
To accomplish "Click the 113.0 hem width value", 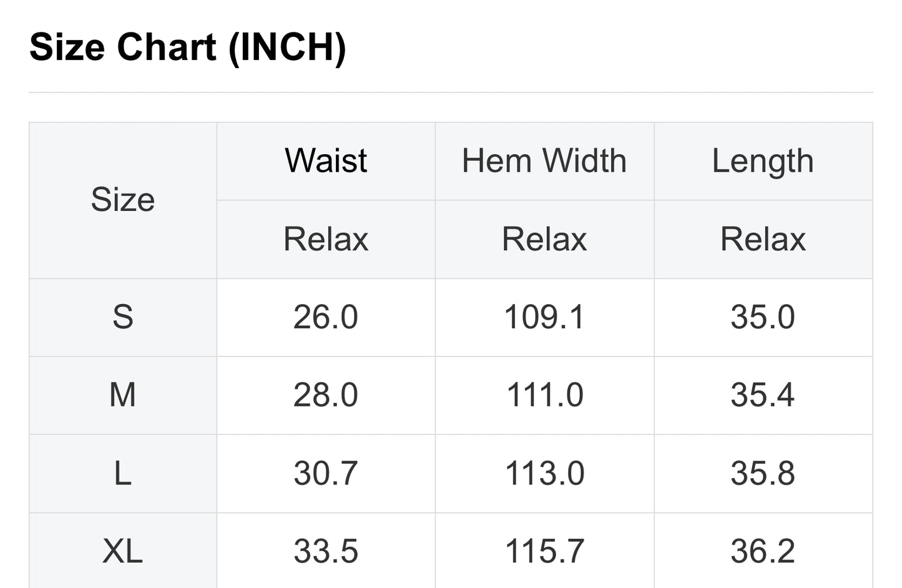I will (x=544, y=473).
